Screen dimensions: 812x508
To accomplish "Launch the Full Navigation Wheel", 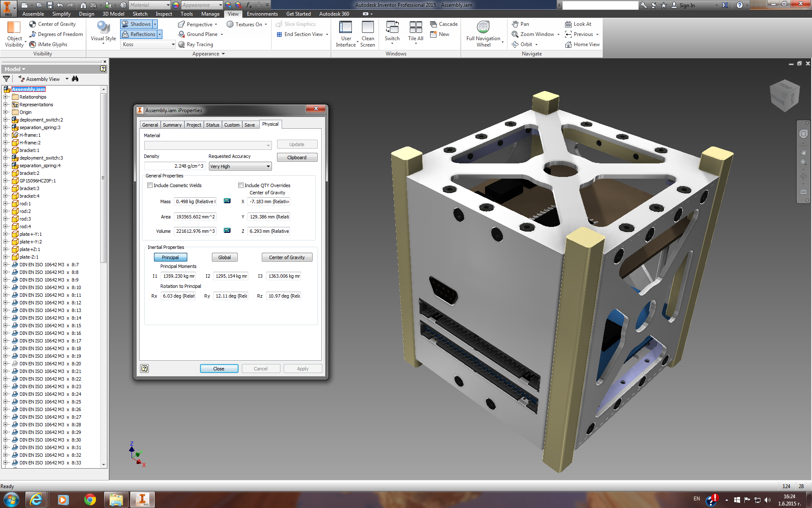I will [x=483, y=34].
